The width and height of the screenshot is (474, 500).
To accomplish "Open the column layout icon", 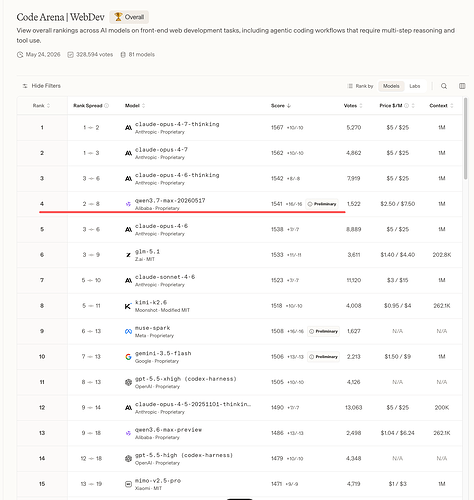I will click(462, 86).
